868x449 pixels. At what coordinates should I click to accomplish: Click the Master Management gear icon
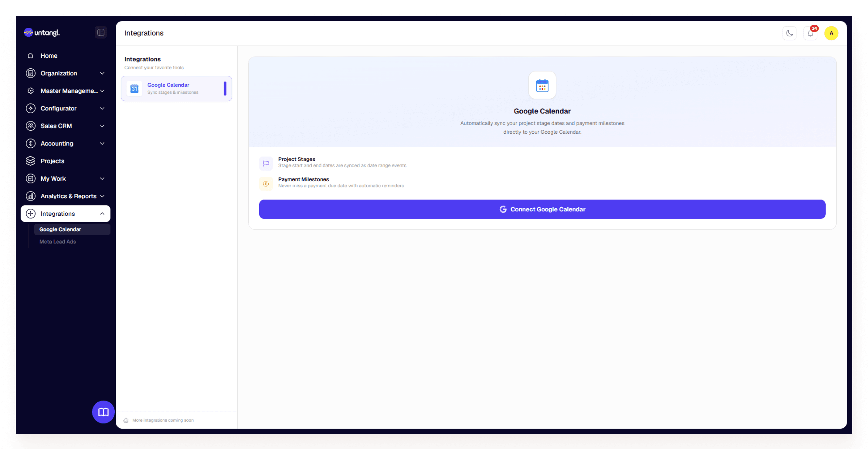pos(31,91)
